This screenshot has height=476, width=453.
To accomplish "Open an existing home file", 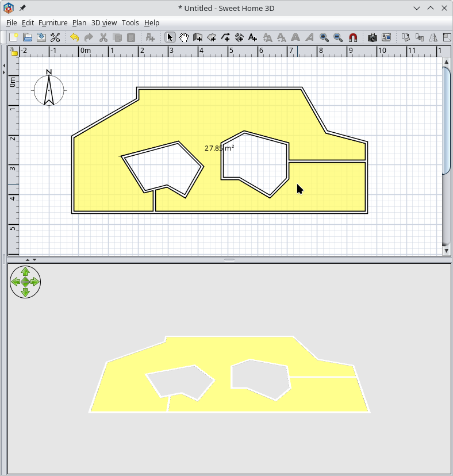I will pyautogui.click(x=28, y=37).
